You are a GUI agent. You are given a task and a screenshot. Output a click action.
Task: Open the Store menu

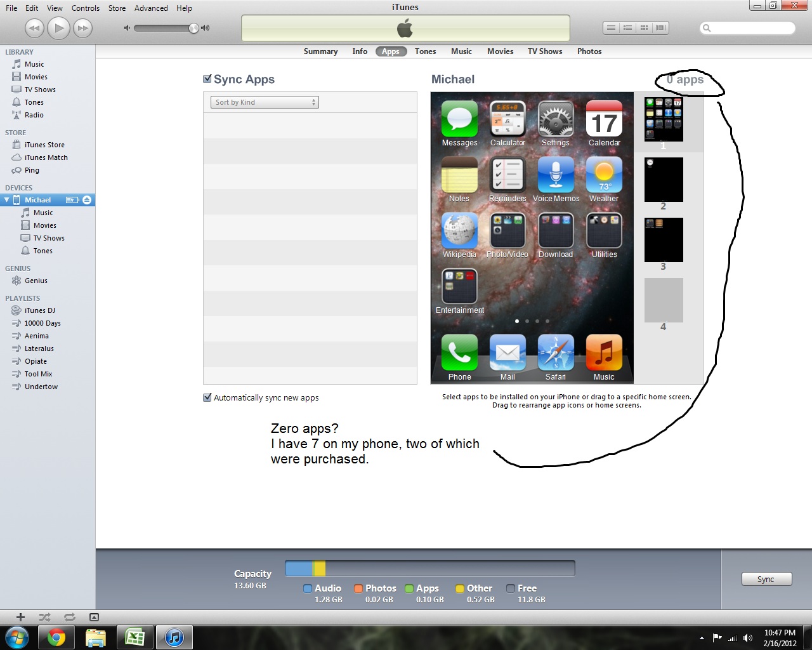pyautogui.click(x=117, y=8)
